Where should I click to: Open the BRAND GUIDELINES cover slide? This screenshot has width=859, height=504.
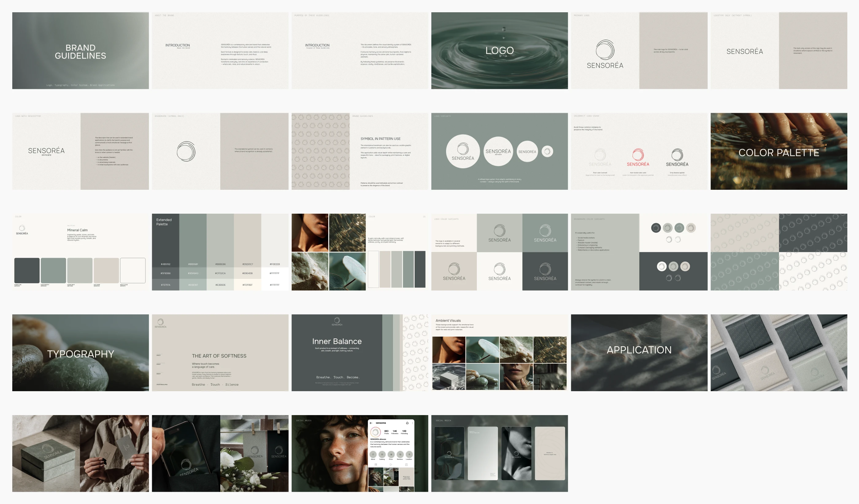click(x=80, y=51)
